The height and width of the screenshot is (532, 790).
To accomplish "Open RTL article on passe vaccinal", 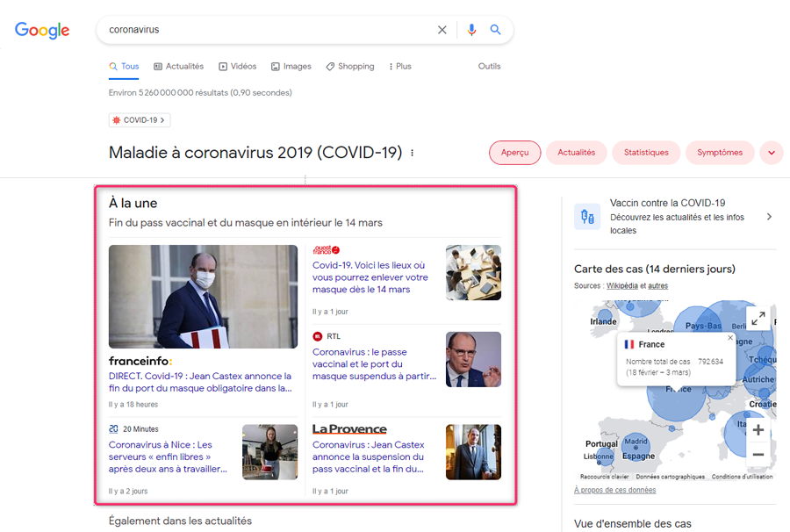I will click(374, 363).
